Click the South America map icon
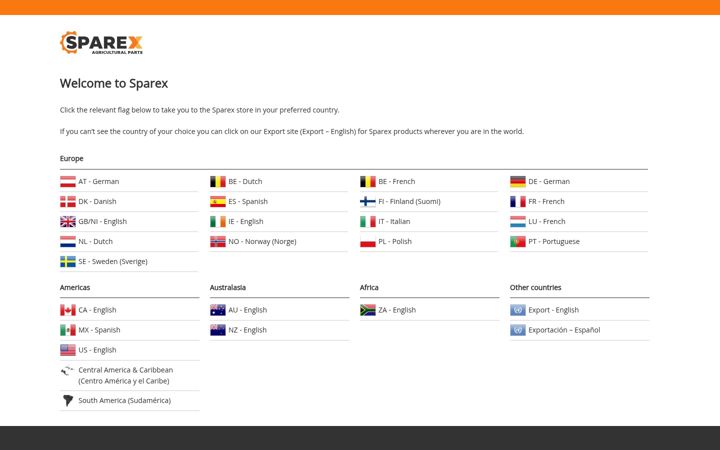The width and height of the screenshot is (720, 450). [68, 400]
